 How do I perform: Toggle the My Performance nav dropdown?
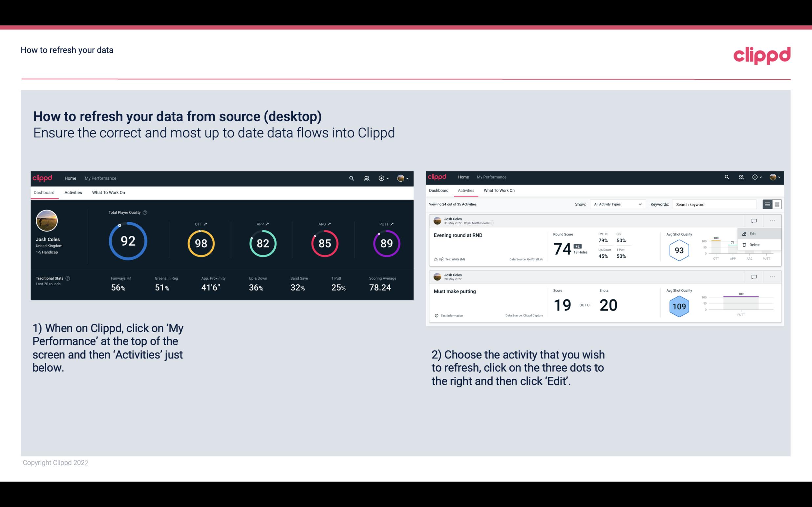point(100,178)
